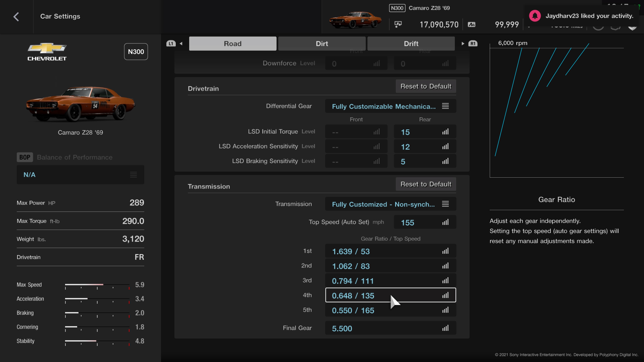The height and width of the screenshot is (362, 644).
Task: Click the Cornering rating 1.8
Action: coord(140,327)
